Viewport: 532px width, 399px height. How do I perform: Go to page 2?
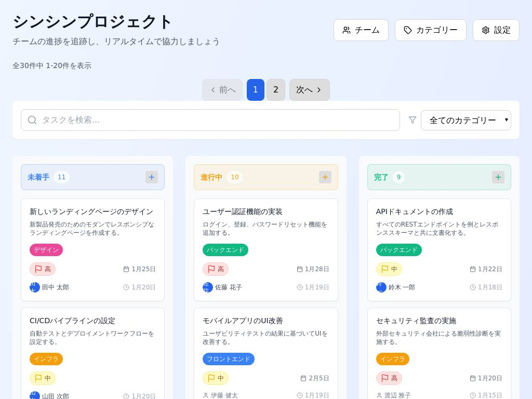click(x=276, y=90)
